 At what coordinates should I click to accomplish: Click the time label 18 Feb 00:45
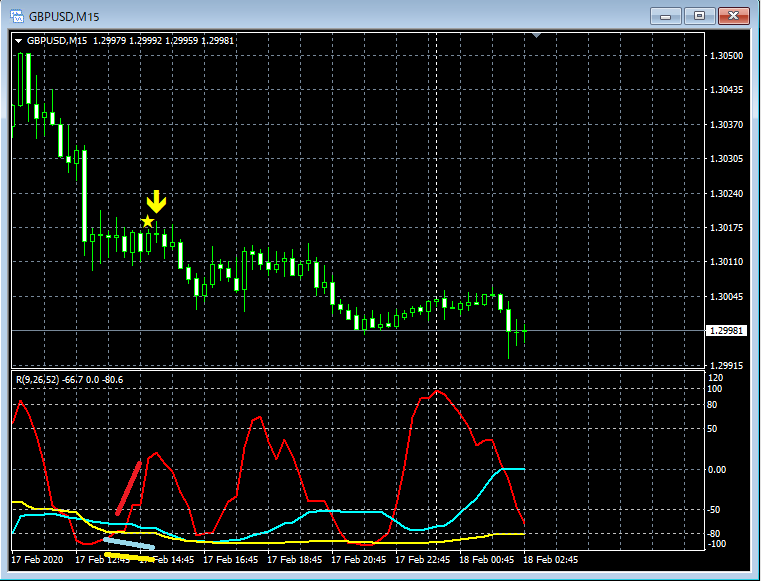tap(486, 560)
